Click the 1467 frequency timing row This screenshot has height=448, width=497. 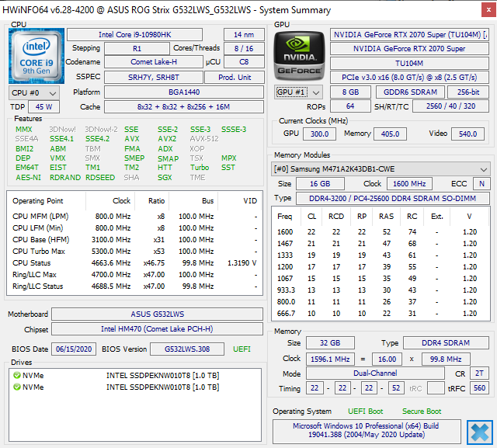tap(380, 243)
